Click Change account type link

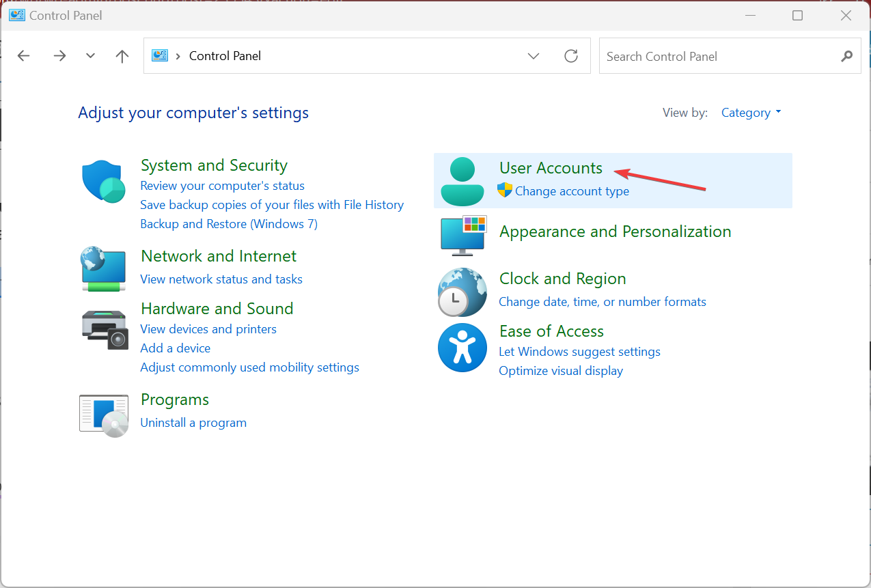click(x=572, y=191)
